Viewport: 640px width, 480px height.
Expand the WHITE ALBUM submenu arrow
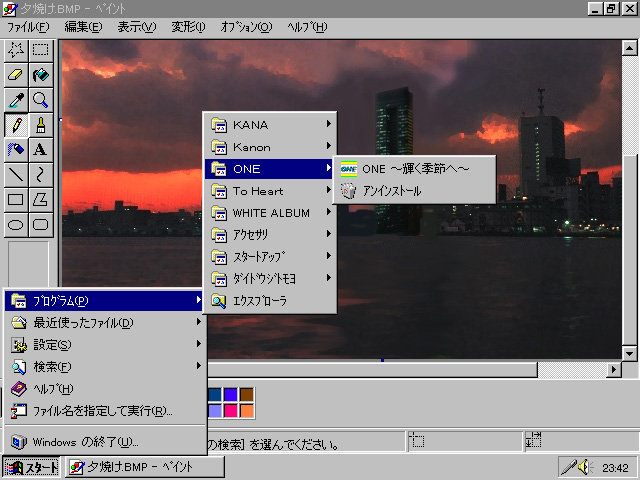tap(329, 212)
